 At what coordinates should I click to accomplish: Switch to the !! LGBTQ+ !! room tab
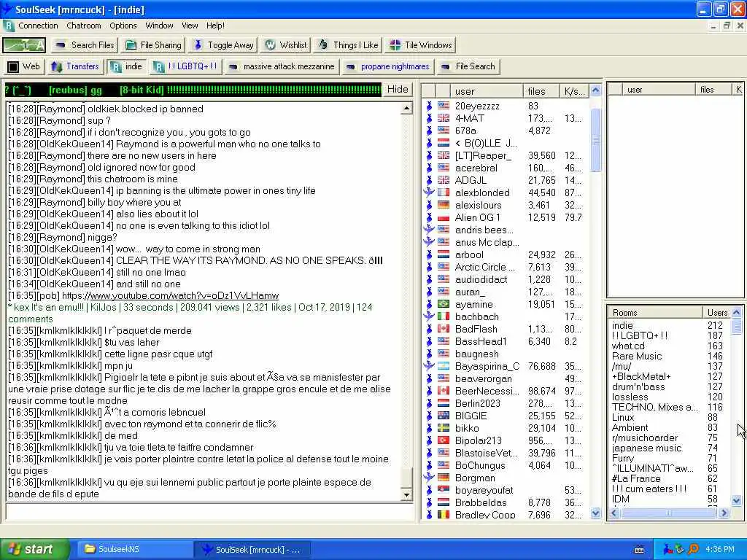click(x=185, y=66)
